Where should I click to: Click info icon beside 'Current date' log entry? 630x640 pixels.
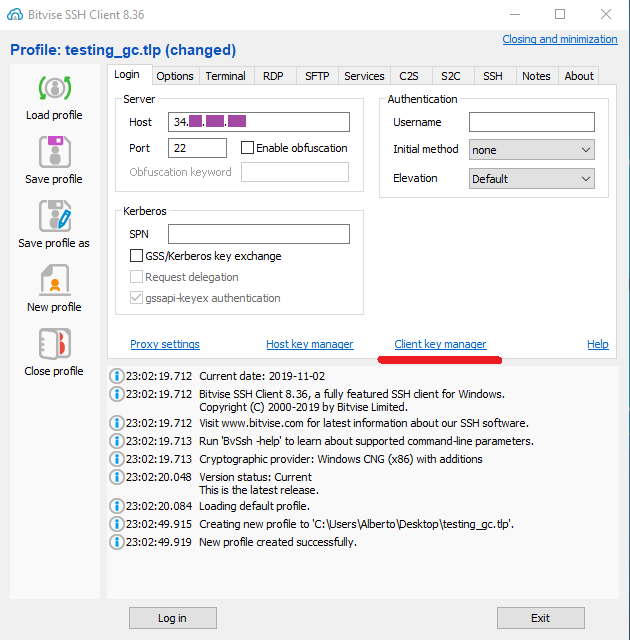pyautogui.click(x=117, y=376)
